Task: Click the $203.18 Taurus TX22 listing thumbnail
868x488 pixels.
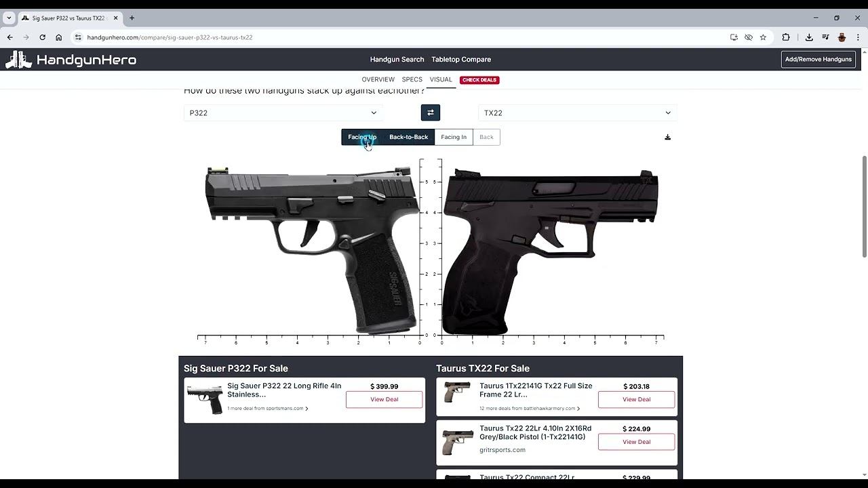Action: (457, 392)
